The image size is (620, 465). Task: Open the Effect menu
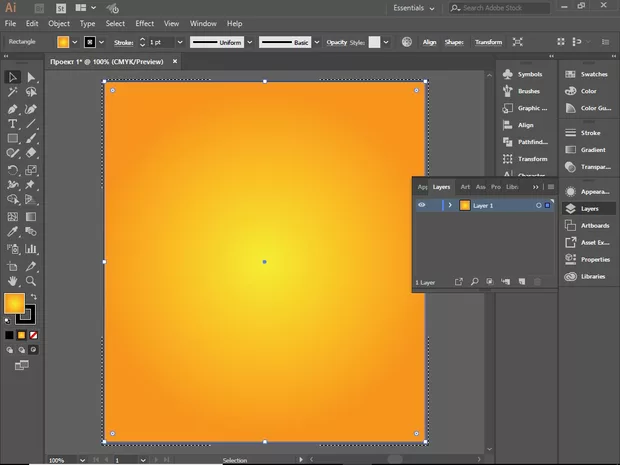coord(145,23)
